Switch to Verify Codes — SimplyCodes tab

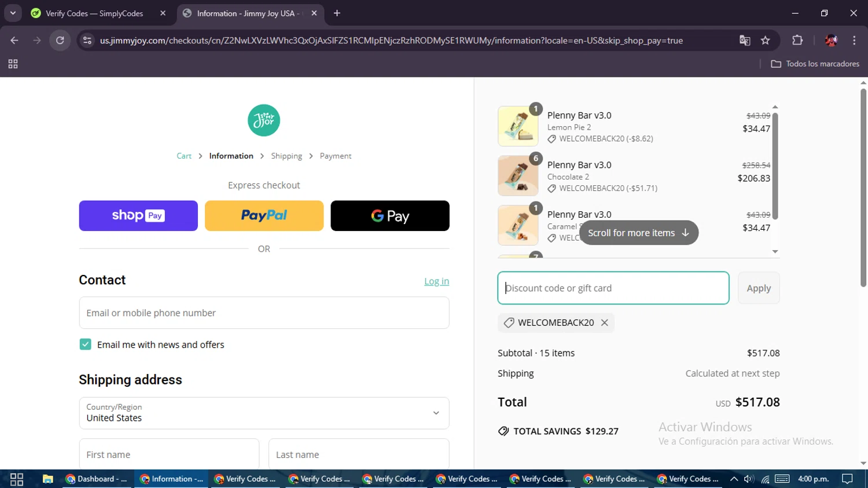(x=94, y=13)
